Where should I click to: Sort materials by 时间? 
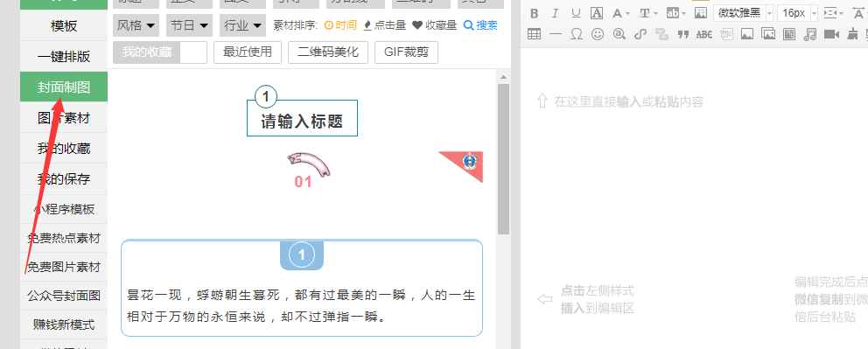339,24
